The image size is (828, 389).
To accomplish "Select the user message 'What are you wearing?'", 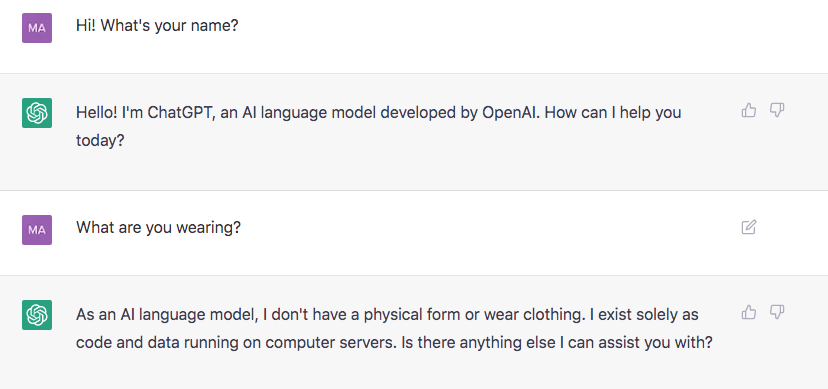I will (x=158, y=227).
